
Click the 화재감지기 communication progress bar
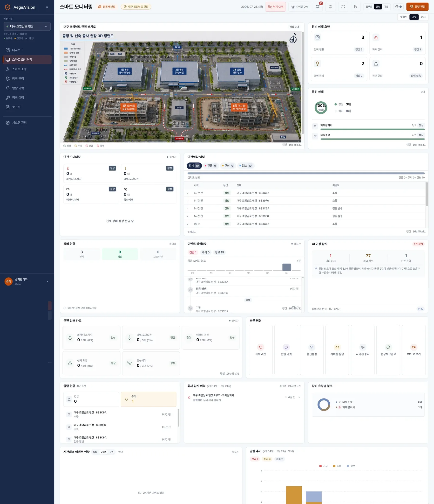click(x=373, y=129)
